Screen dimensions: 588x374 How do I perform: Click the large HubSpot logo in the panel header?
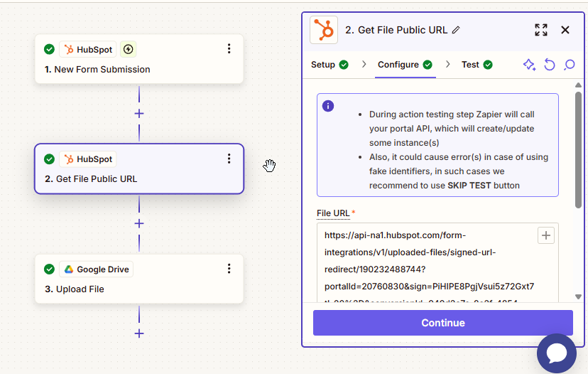pyautogui.click(x=324, y=30)
